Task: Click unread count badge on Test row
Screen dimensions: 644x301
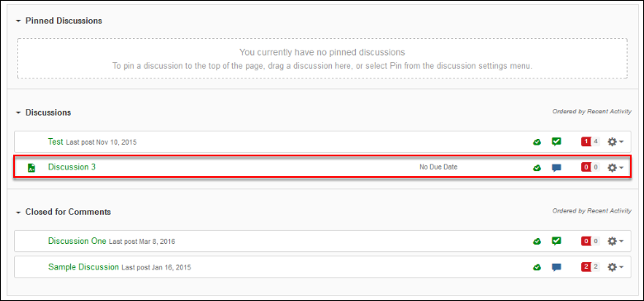Action: [x=586, y=142]
